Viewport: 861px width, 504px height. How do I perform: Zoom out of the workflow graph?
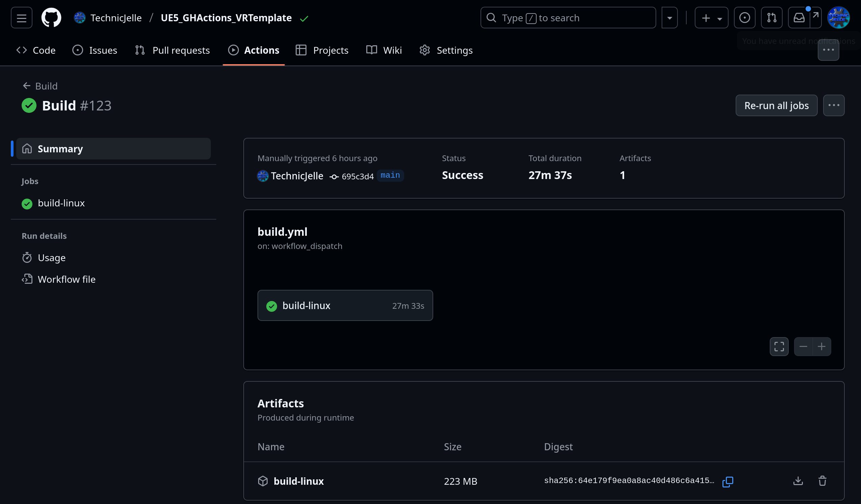803,347
